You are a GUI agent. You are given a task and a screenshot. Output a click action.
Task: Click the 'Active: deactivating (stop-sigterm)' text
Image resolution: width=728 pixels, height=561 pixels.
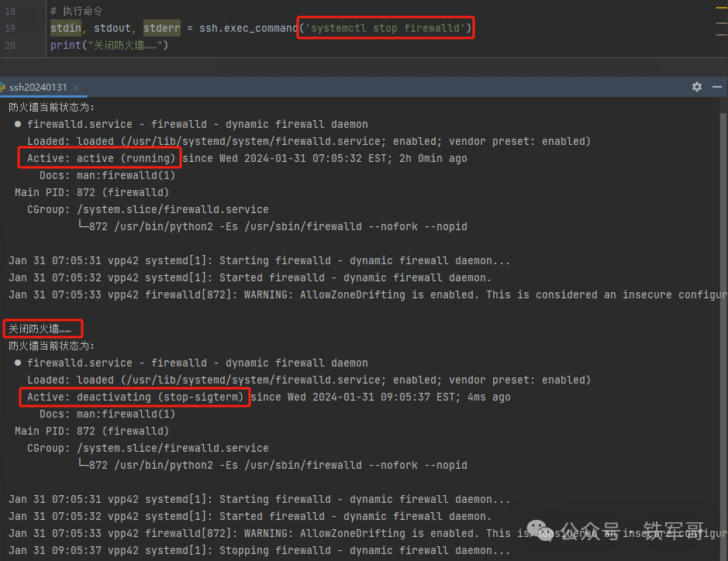[135, 398]
